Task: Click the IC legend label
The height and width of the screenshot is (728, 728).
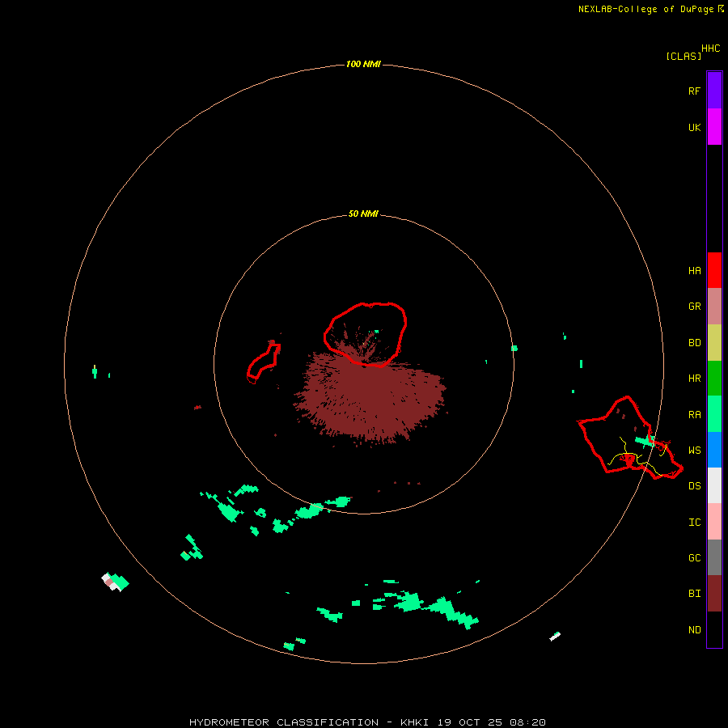Action: 694,523
